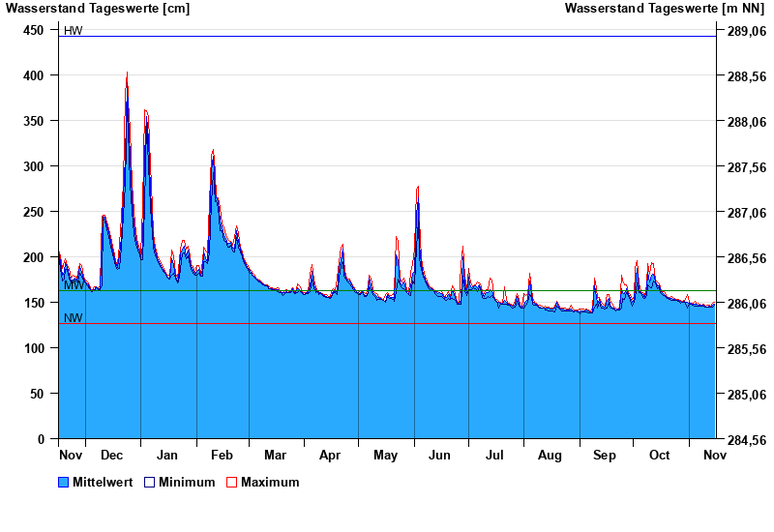This screenshot has height=532, width=774.
Task: Select the Oct month label on the x-axis
Action: [x=660, y=455]
